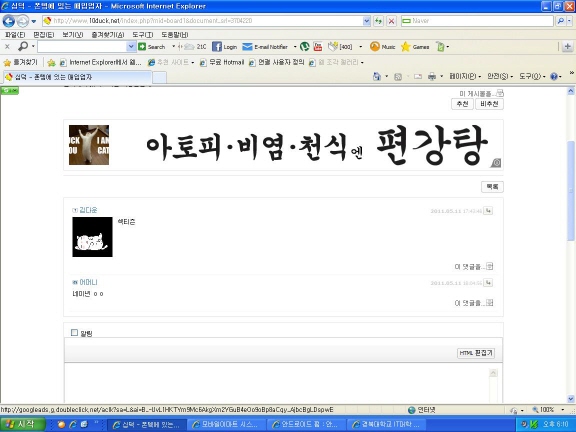Click the 시작 Start button

(x=22, y=424)
